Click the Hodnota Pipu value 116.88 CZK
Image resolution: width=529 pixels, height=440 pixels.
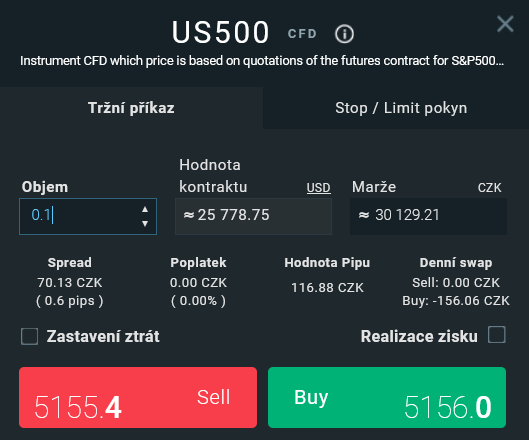pos(327,288)
